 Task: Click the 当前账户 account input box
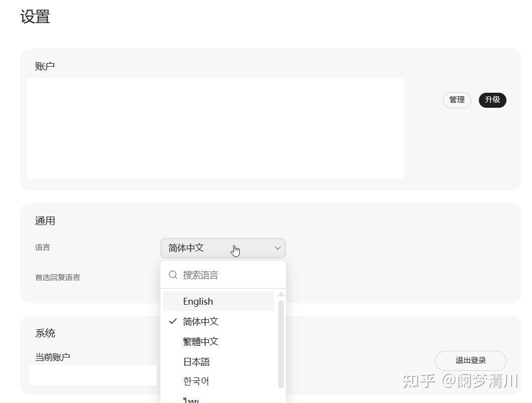[93, 374]
